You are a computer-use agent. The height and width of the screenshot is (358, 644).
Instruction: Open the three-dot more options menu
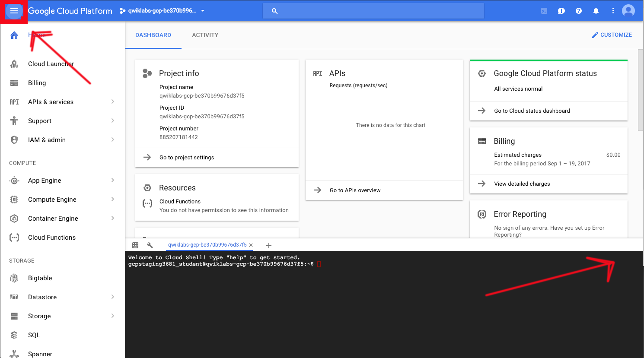[613, 11]
